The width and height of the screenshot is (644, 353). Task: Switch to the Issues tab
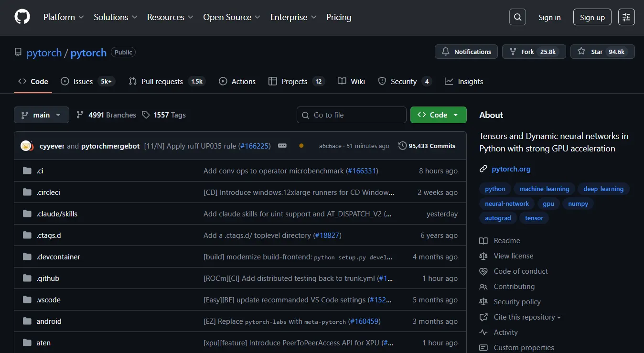click(x=88, y=81)
